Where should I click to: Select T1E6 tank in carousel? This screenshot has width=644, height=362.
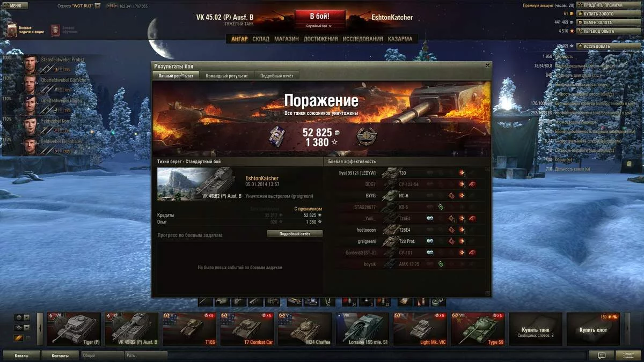tap(189, 329)
